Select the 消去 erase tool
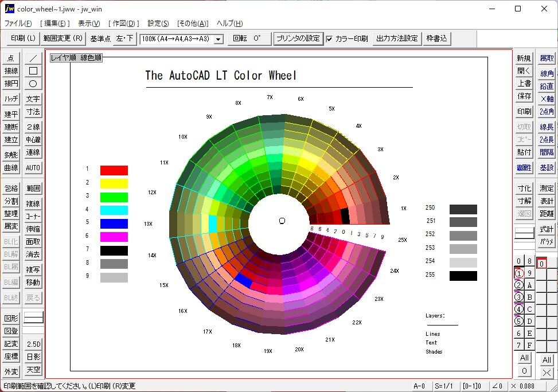 click(x=33, y=254)
